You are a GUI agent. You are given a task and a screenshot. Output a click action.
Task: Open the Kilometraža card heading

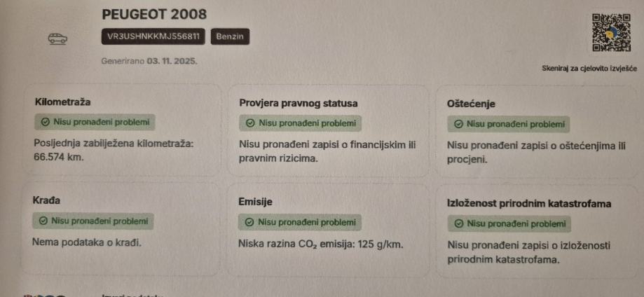[x=63, y=102]
